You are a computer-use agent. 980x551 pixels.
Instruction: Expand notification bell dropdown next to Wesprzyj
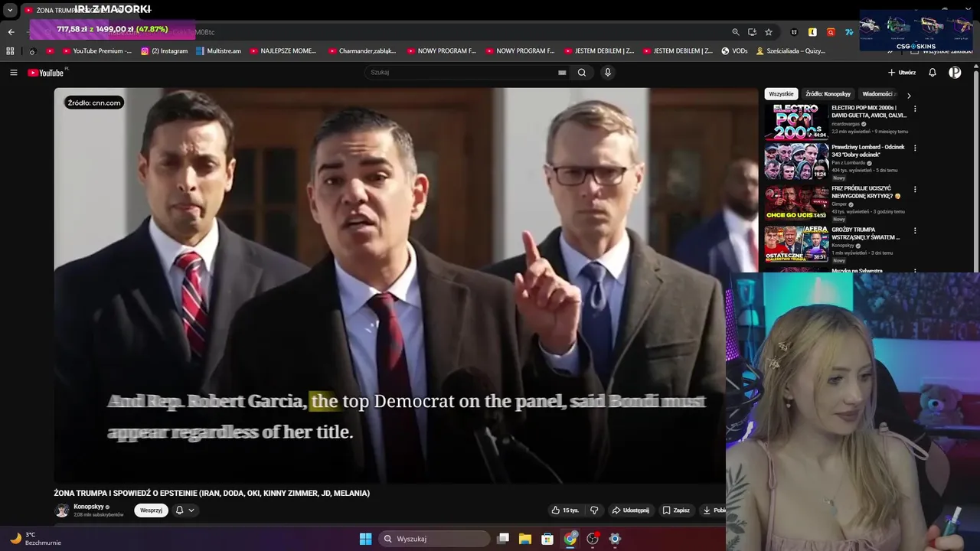(185, 510)
